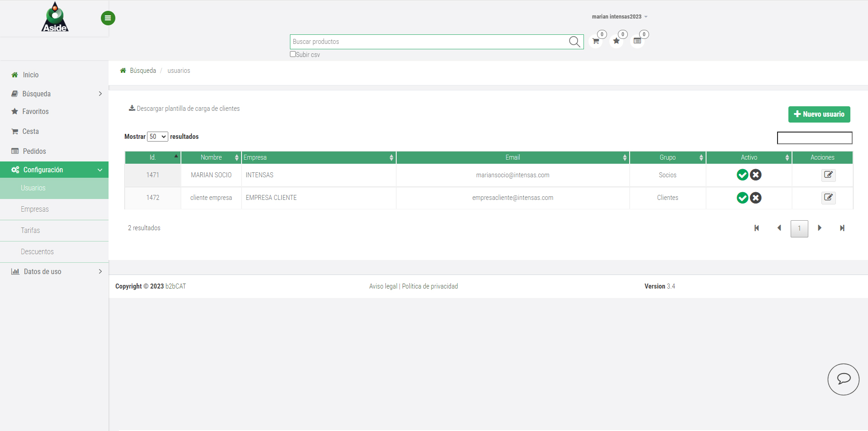This screenshot has height=431, width=868.
Task: Open the favorites star icon in header
Action: click(616, 41)
